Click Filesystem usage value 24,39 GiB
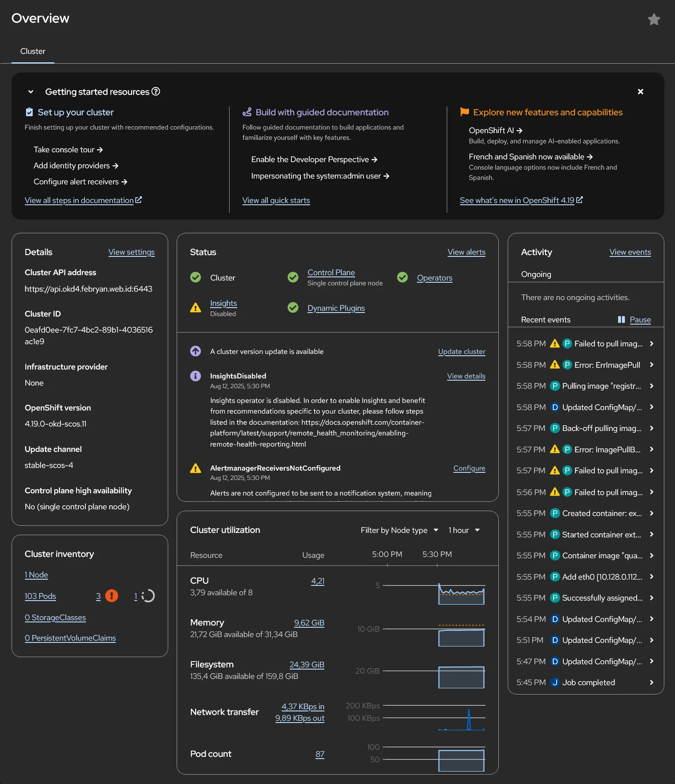675x784 pixels. click(x=307, y=665)
